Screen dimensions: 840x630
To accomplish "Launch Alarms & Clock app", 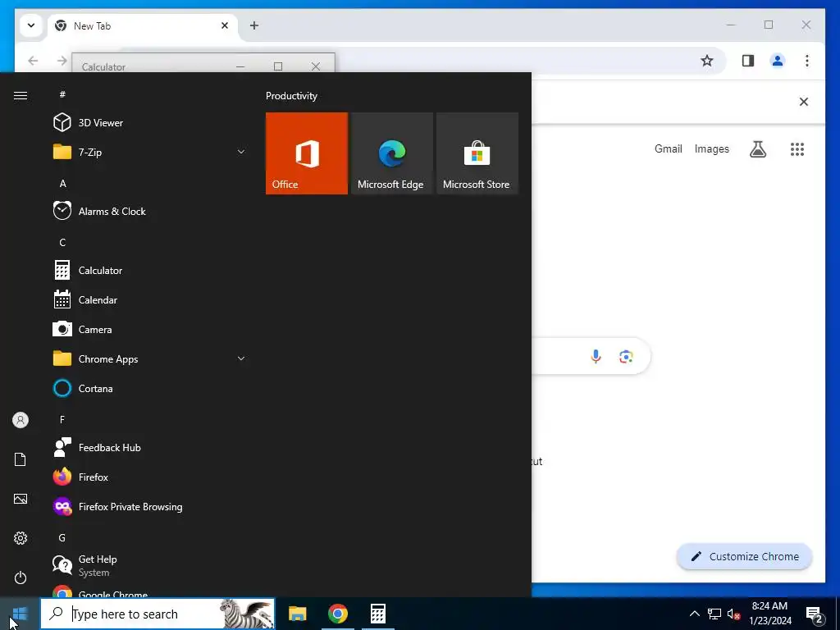I will 150,211.
